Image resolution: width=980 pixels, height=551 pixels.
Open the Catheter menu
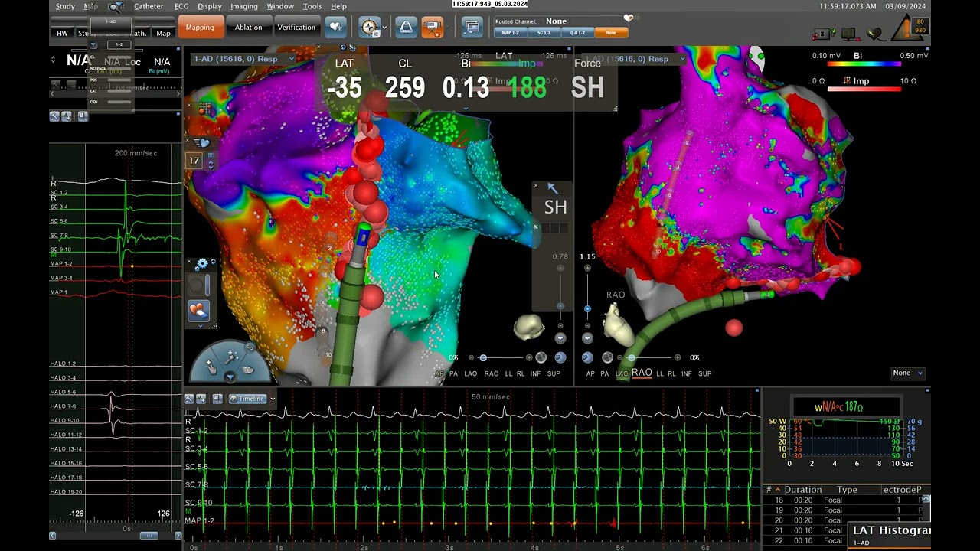pos(149,6)
